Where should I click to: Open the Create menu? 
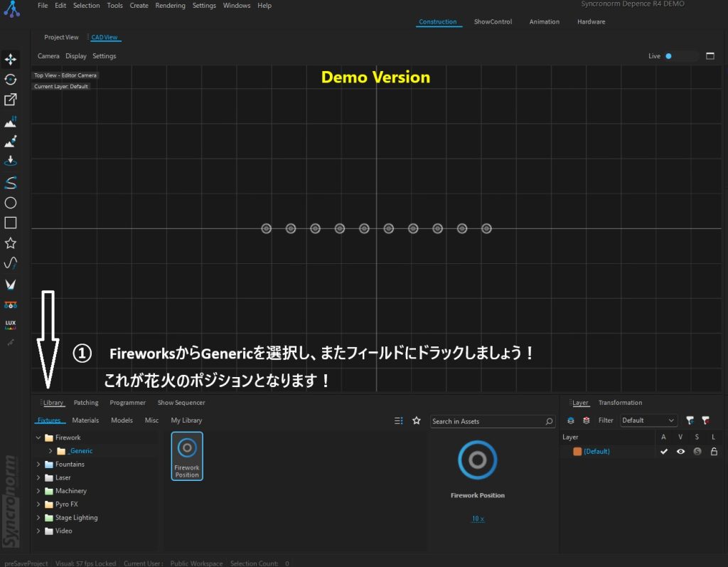pyautogui.click(x=139, y=6)
